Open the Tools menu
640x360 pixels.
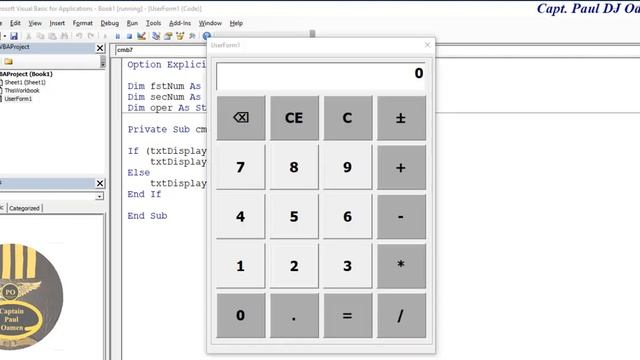click(153, 23)
